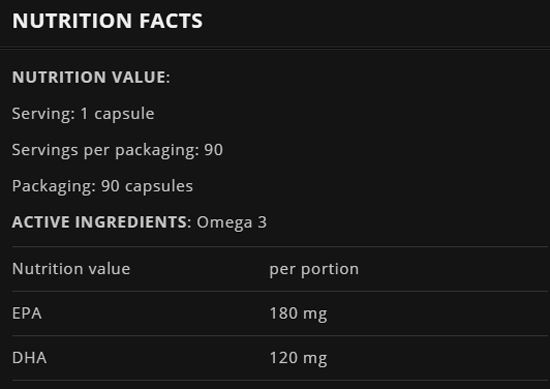The width and height of the screenshot is (550, 389).
Task: Click the EPA row label
Action: click(27, 313)
